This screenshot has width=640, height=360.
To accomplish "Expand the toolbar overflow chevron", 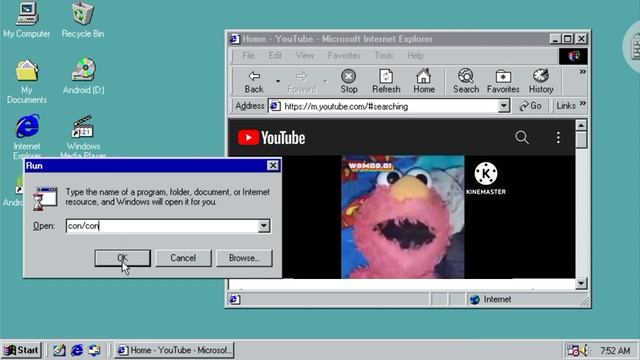I will (x=582, y=72).
